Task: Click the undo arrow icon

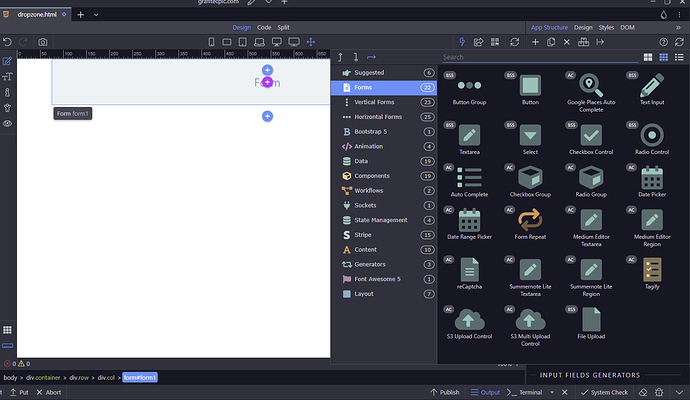Action: click(x=7, y=42)
